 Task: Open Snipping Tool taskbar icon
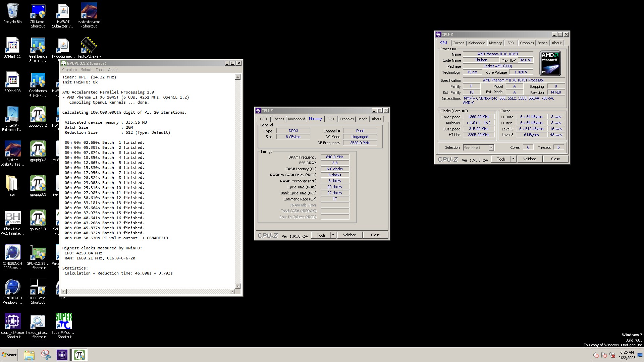(46, 355)
